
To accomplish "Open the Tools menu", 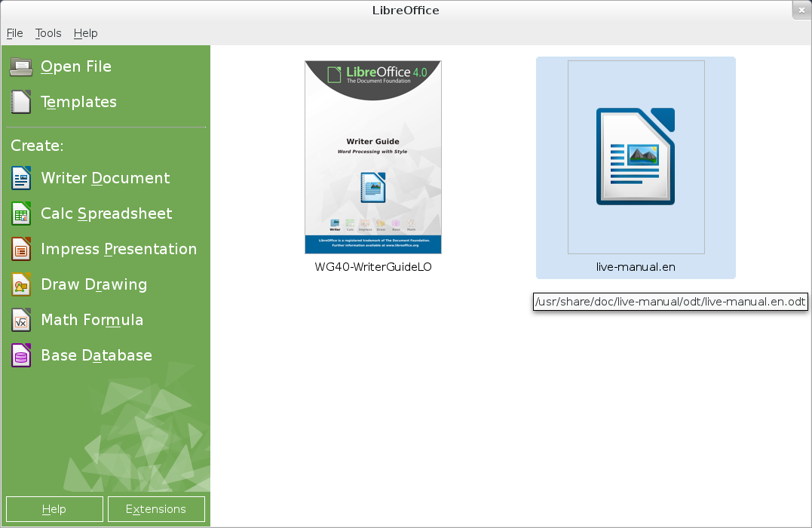I will tap(48, 33).
